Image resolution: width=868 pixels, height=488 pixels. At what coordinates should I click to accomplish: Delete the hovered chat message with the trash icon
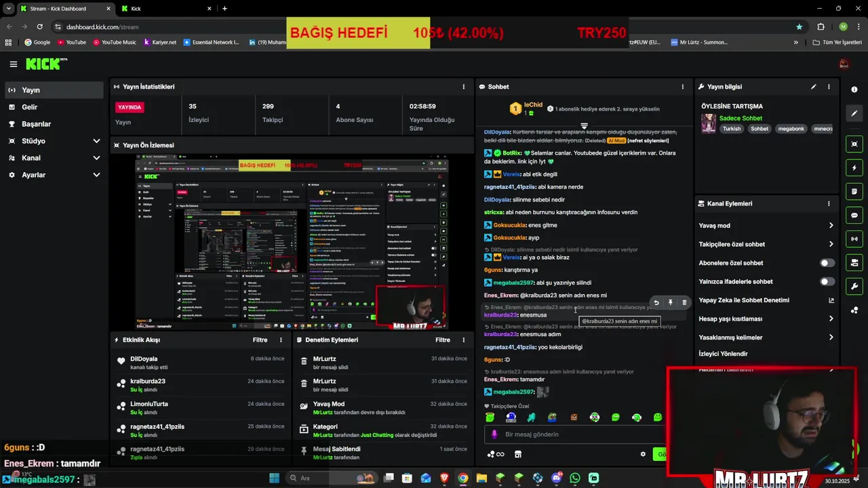(684, 303)
